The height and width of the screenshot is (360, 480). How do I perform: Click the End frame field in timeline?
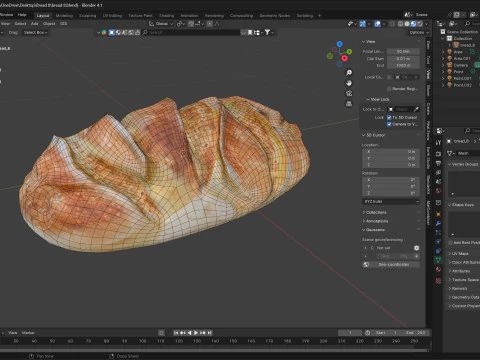(x=415, y=333)
